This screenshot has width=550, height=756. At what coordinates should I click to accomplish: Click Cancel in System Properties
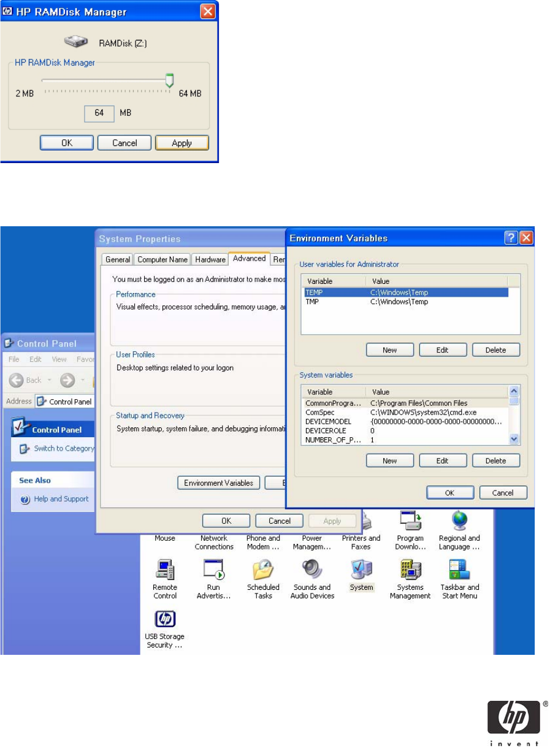click(x=280, y=521)
